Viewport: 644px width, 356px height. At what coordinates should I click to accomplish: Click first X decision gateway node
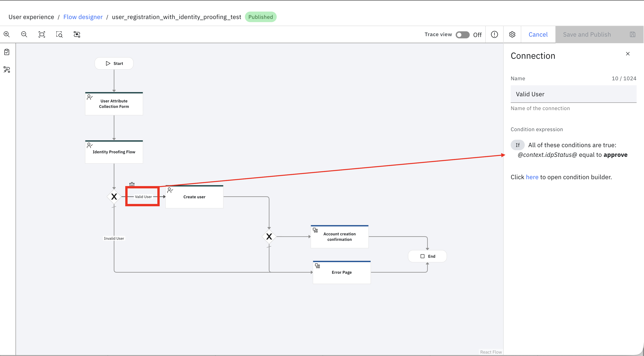[114, 197]
